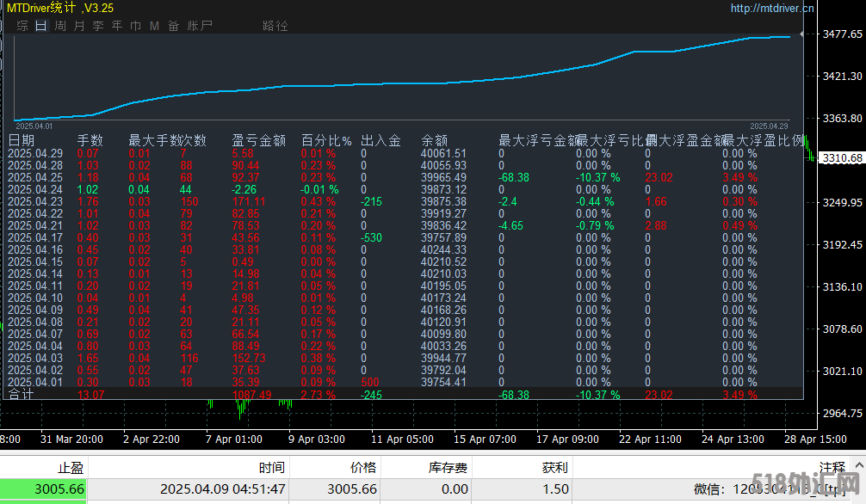Click the 路径 path button
866x504 pixels.
click(275, 26)
